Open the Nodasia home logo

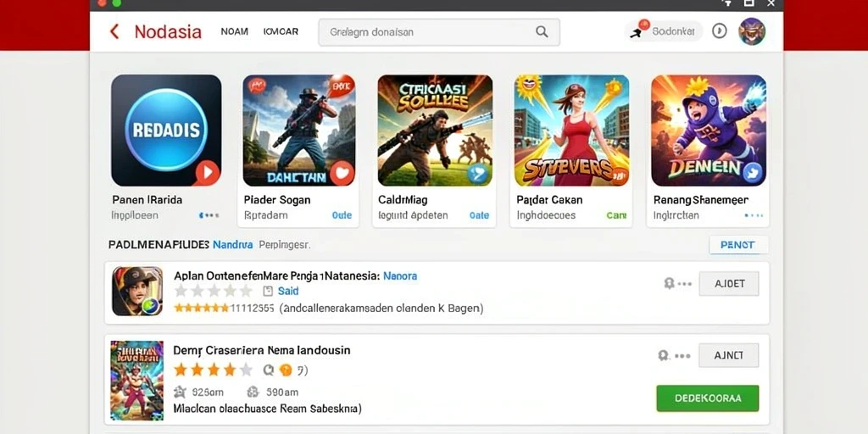[168, 31]
